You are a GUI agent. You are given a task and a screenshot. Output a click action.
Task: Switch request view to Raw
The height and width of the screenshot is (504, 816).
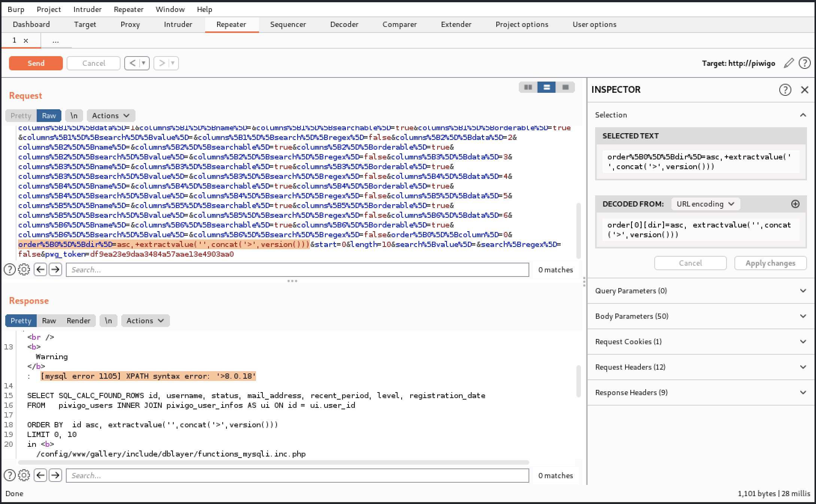coord(49,116)
